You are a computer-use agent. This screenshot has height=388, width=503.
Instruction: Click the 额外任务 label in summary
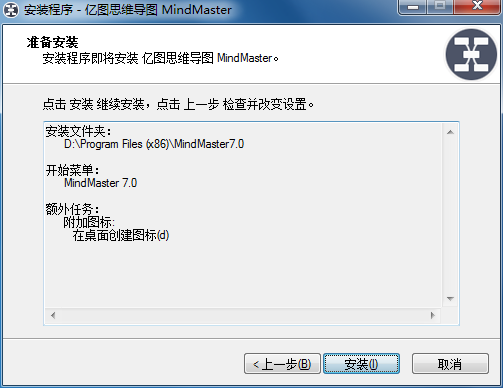(72, 209)
